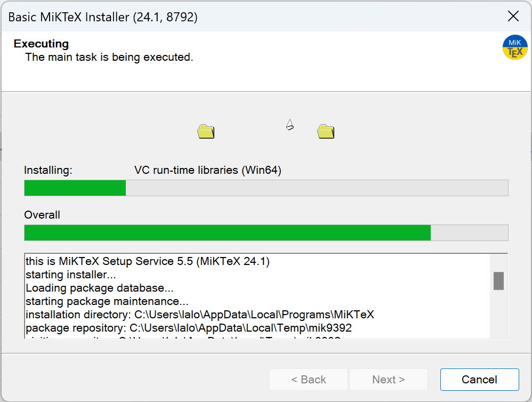Viewport: 532px width, 402px height.
Task: Cancel the installation
Action: [x=479, y=380]
